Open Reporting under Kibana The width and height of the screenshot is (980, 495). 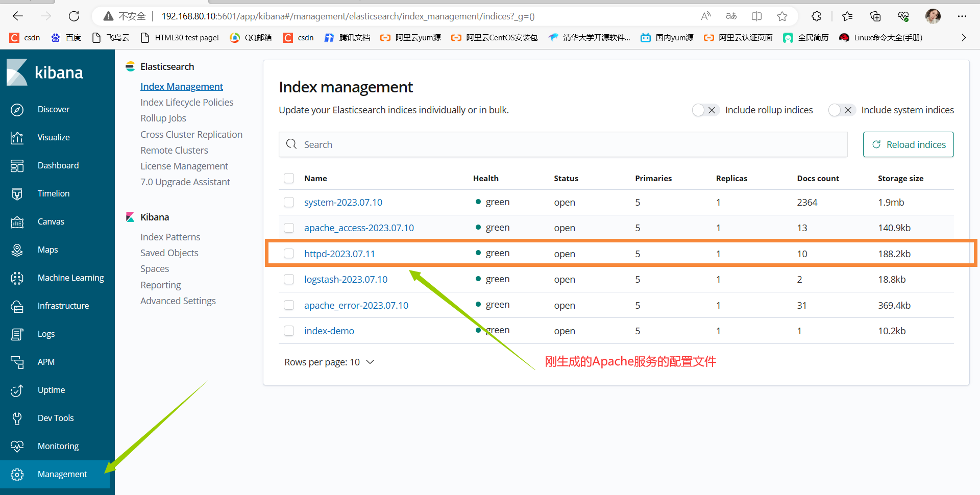[x=161, y=285]
